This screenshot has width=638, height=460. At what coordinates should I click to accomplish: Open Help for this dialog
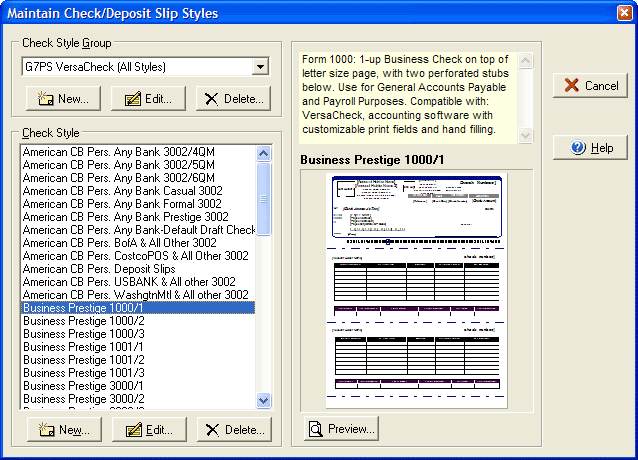(x=590, y=148)
